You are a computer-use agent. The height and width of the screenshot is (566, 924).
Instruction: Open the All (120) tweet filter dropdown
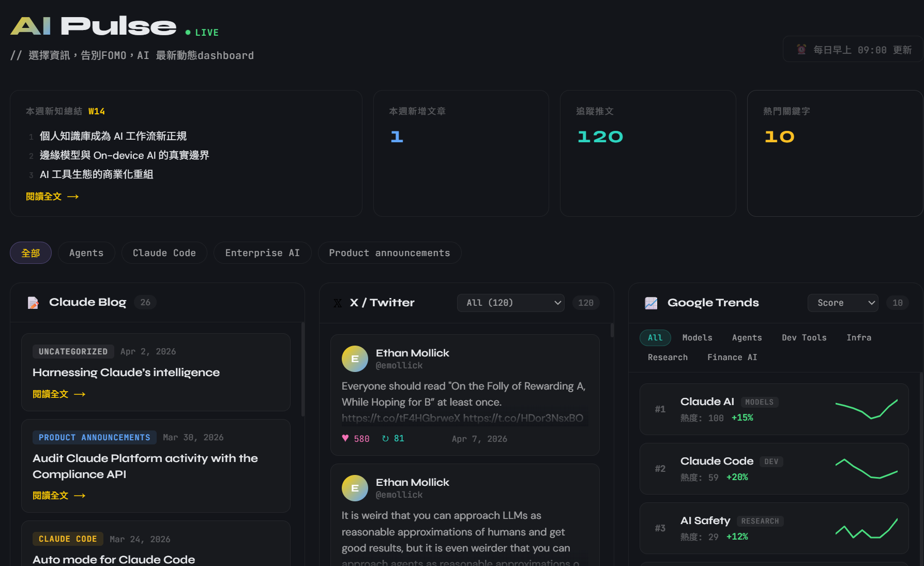tap(511, 303)
